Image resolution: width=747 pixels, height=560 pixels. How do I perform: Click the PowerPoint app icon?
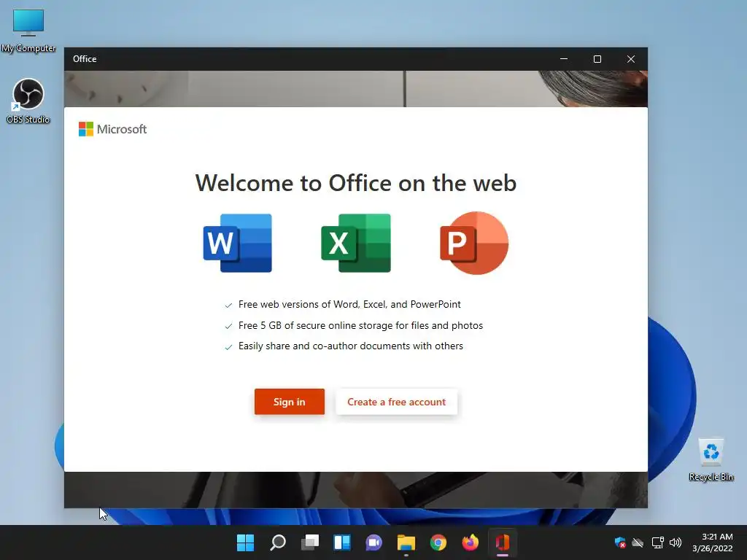pos(474,244)
